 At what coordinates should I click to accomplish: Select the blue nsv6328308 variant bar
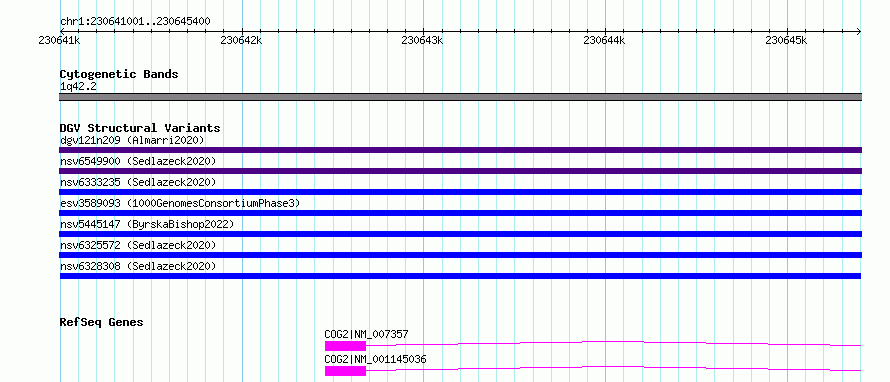coord(460,276)
